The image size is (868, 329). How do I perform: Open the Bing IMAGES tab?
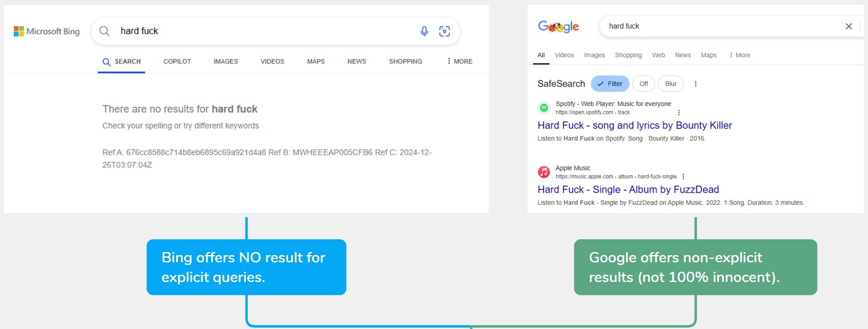click(x=226, y=62)
